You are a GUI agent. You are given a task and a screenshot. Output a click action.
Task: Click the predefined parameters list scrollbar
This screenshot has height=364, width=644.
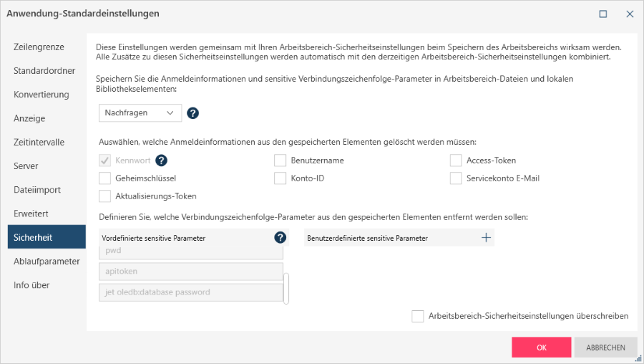(x=286, y=288)
